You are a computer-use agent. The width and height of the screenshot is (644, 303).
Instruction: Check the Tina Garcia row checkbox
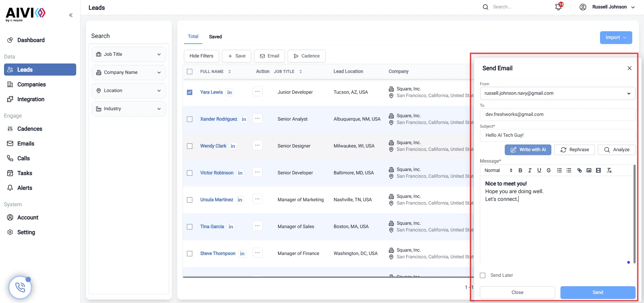pyautogui.click(x=190, y=227)
